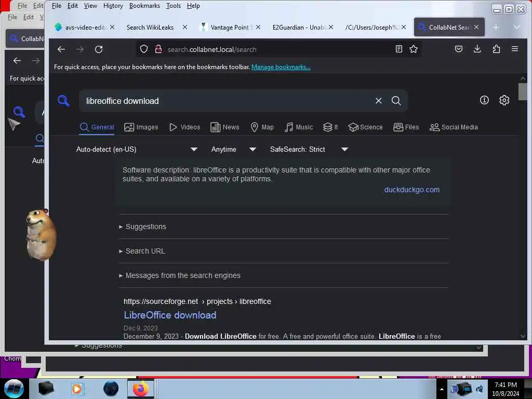Open Save to Pocket icon
Screen dimensions: 532x399
point(459,49)
